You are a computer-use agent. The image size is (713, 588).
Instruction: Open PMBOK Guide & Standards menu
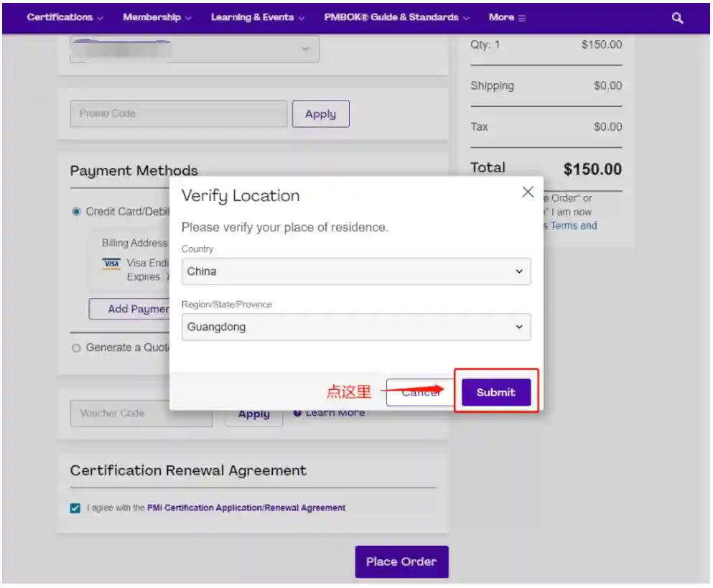396,17
